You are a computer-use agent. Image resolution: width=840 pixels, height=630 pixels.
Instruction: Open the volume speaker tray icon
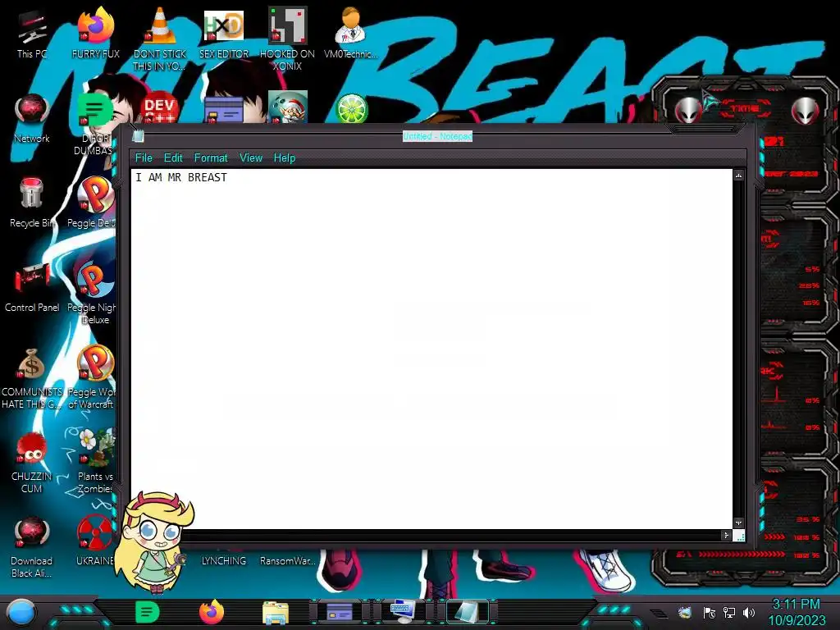pyautogui.click(x=749, y=612)
